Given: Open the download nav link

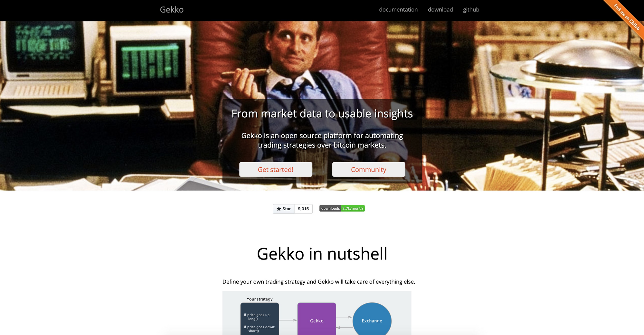Looking at the screenshot, I should 440,10.
